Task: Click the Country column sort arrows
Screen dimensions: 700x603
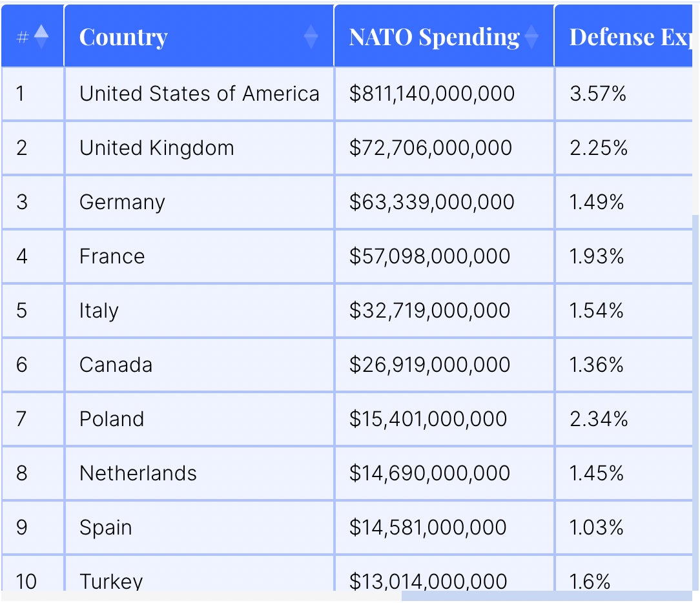Action: point(311,37)
